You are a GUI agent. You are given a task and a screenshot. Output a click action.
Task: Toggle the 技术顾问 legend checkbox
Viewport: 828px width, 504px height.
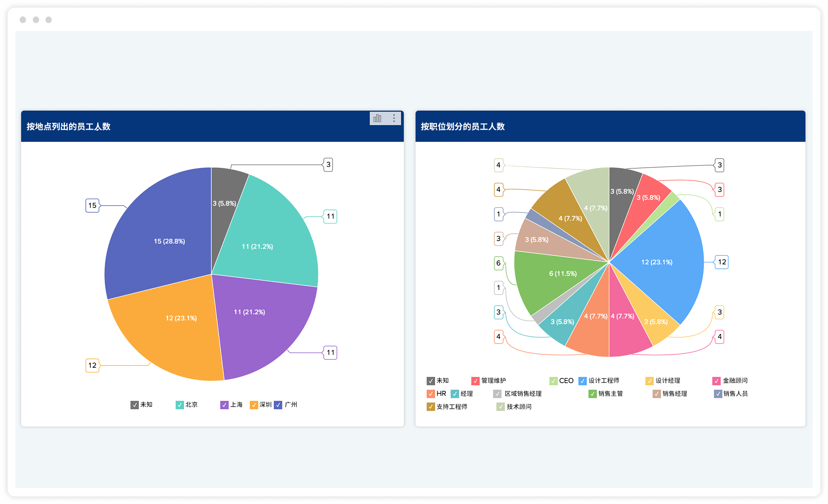tap(501, 407)
